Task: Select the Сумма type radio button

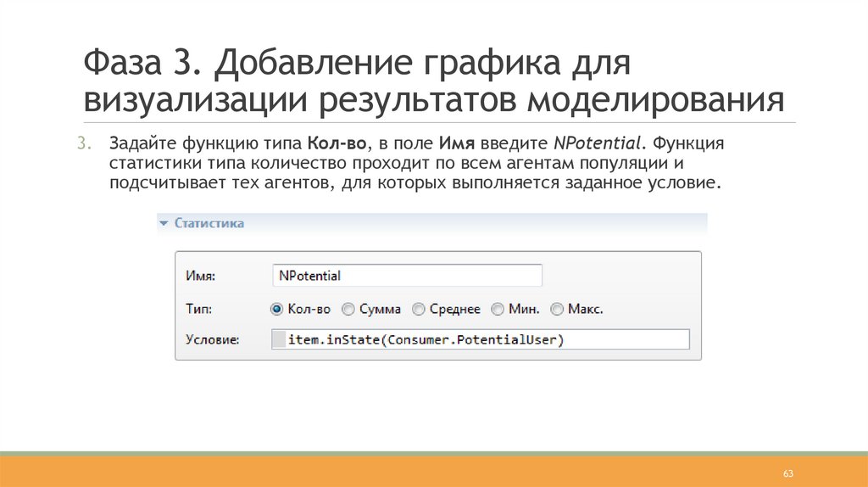Action: (x=348, y=309)
